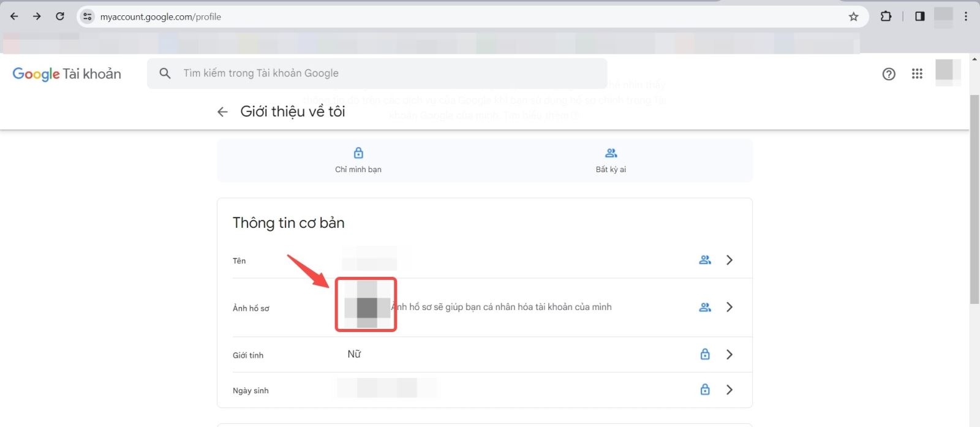Open the Extensions puzzle icon
This screenshot has height=427, width=980.
tap(886, 17)
